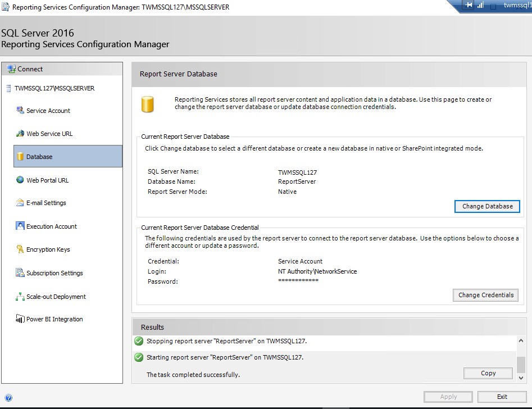The image size is (532, 409).
Task: Click the Encryption Keys icon
Action: [x=20, y=249]
